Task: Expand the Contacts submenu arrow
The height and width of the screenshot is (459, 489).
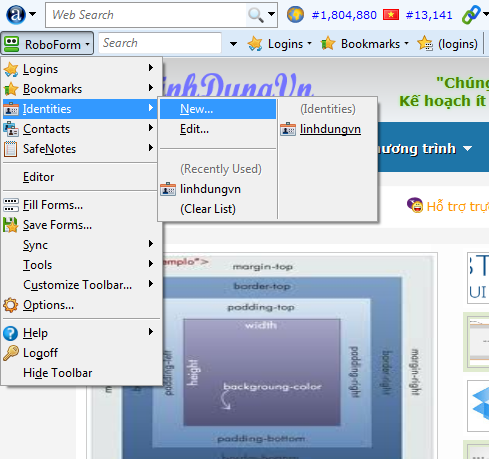Action: tap(151, 128)
